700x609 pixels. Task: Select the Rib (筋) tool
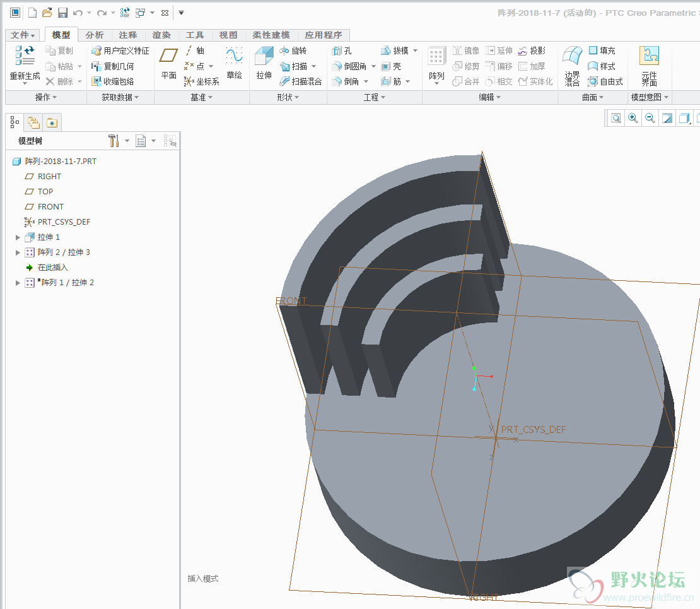click(x=391, y=81)
